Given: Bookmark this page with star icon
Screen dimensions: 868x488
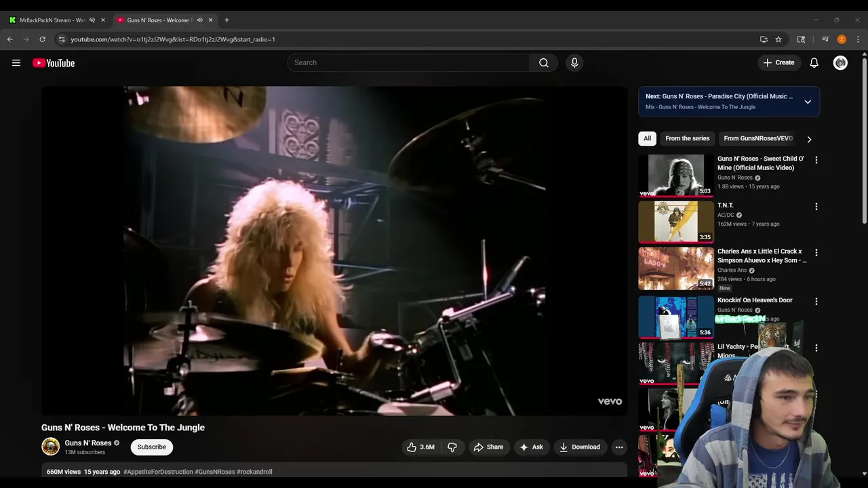Looking at the screenshot, I should pos(778,39).
